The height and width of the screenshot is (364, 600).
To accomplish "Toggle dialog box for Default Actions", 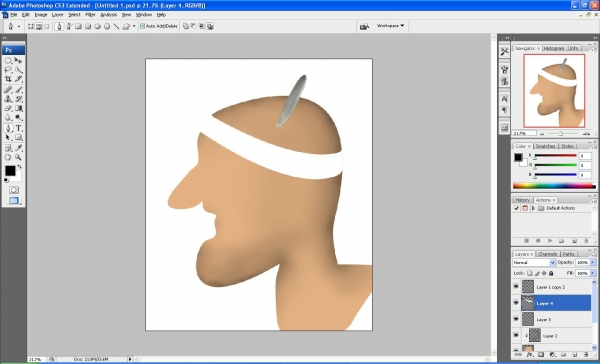I will pyautogui.click(x=525, y=208).
